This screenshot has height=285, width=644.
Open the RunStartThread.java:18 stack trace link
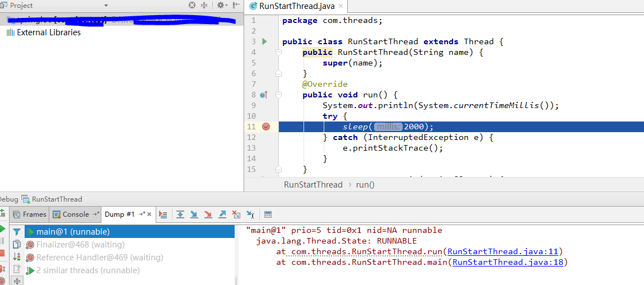coord(507,263)
